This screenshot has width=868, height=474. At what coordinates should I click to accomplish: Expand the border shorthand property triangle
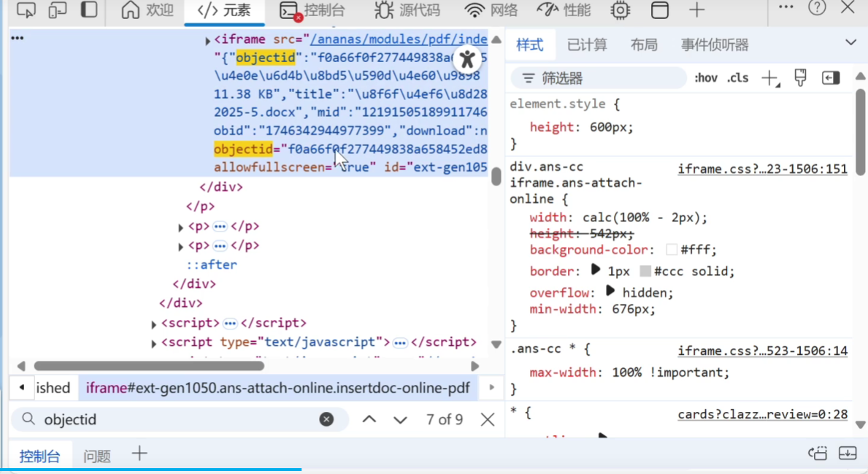pyautogui.click(x=595, y=270)
